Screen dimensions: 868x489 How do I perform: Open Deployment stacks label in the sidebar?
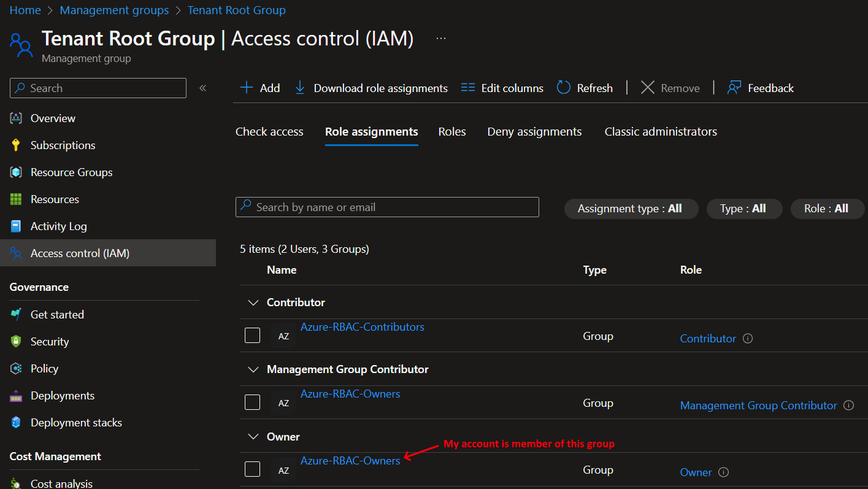[76, 423]
